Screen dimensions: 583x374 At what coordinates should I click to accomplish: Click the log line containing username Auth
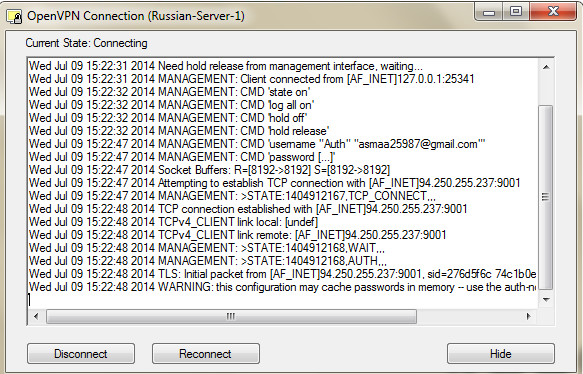[257, 144]
